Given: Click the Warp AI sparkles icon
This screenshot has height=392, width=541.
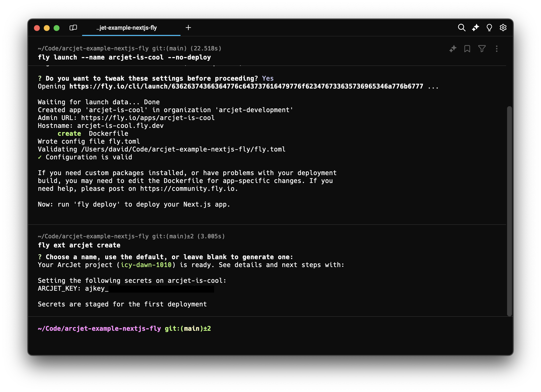Looking at the screenshot, I should click(x=475, y=28).
